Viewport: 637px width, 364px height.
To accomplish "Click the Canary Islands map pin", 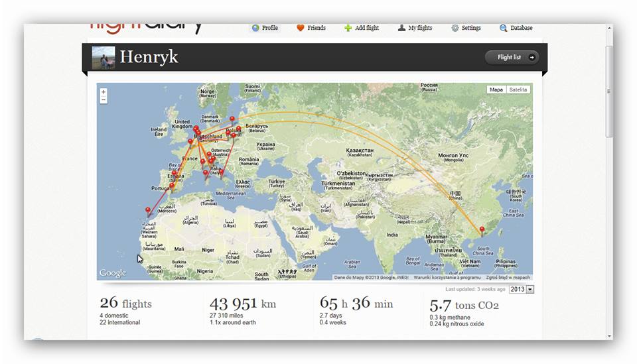I will pos(148,212).
